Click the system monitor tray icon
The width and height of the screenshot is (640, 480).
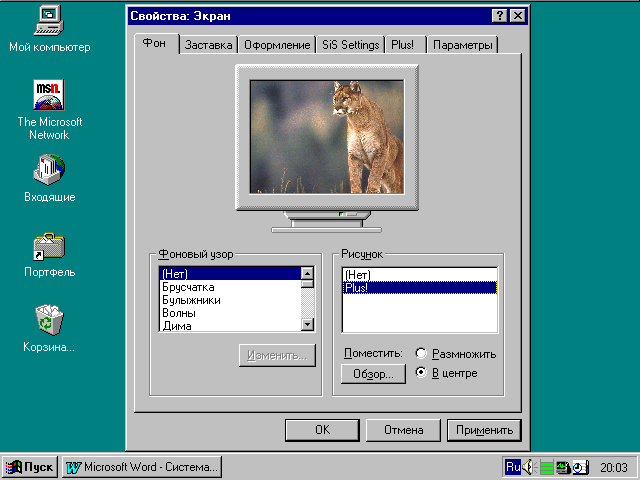563,467
